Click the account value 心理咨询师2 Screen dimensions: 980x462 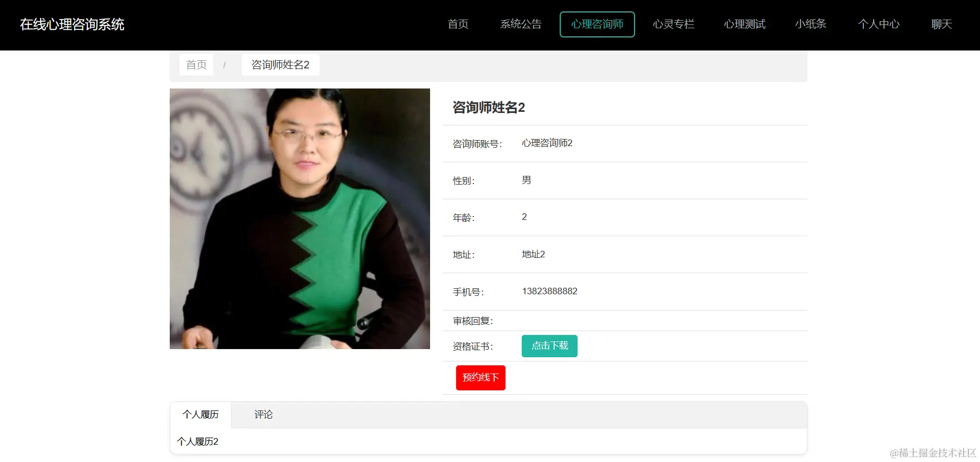(547, 143)
